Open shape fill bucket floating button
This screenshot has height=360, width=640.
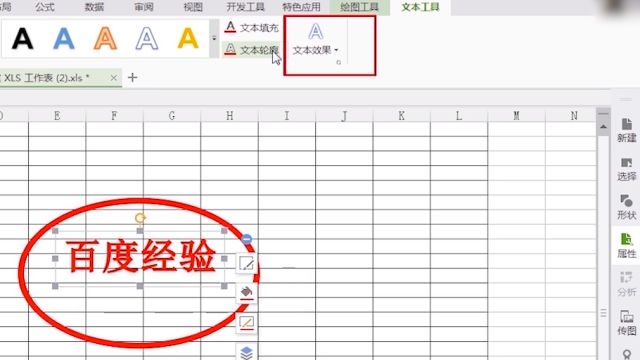click(247, 293)
